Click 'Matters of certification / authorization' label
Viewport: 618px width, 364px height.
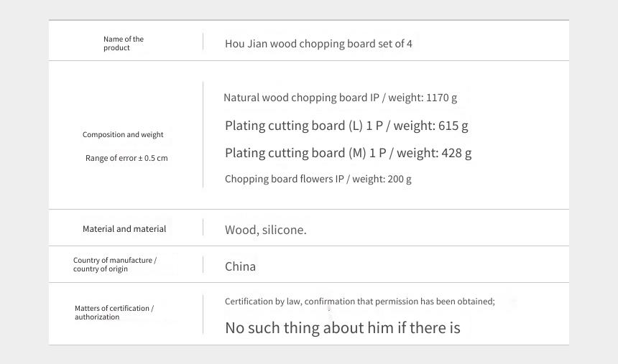coord(114,312)
